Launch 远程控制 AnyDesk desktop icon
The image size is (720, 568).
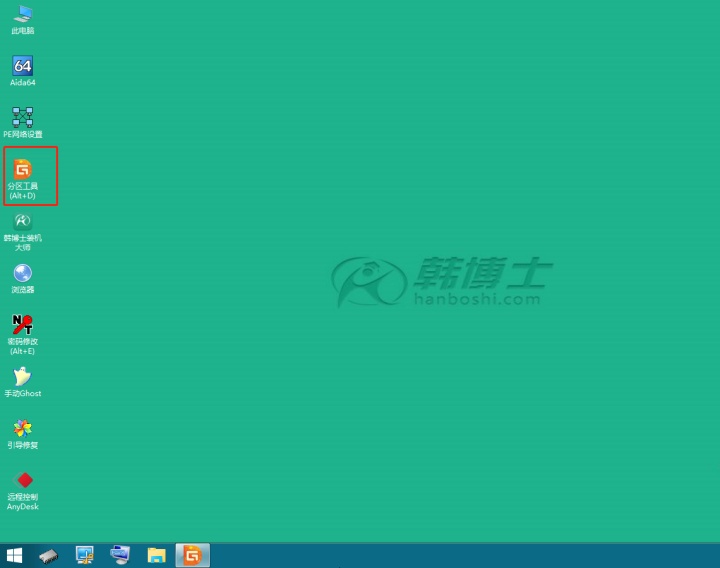tap(22, 490)
